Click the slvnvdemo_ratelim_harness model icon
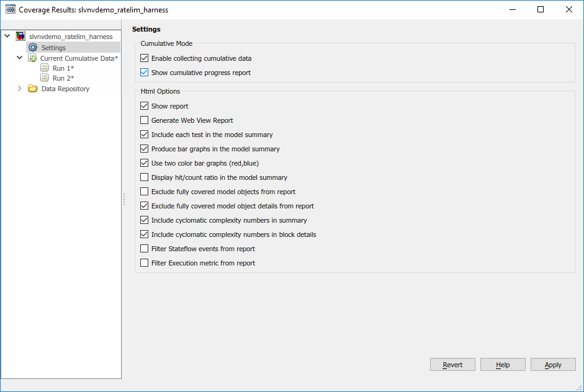This screenshot has width=584, height=392. point(20,37)
